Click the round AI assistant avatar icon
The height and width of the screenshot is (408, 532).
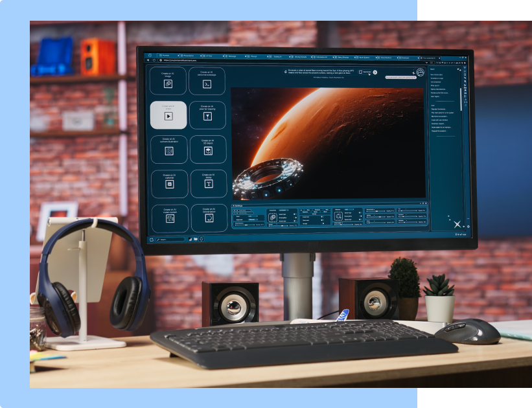tap(421, 73)
